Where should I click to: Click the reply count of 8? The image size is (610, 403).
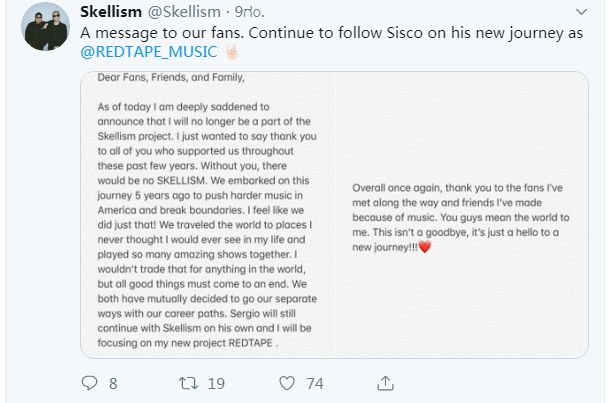pyautogui.click(x=113, y=381)
